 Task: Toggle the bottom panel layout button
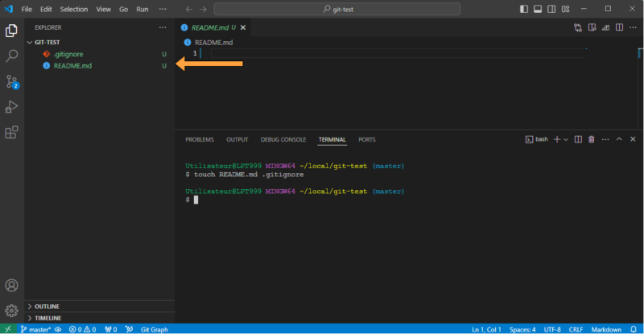coord(539,9)
